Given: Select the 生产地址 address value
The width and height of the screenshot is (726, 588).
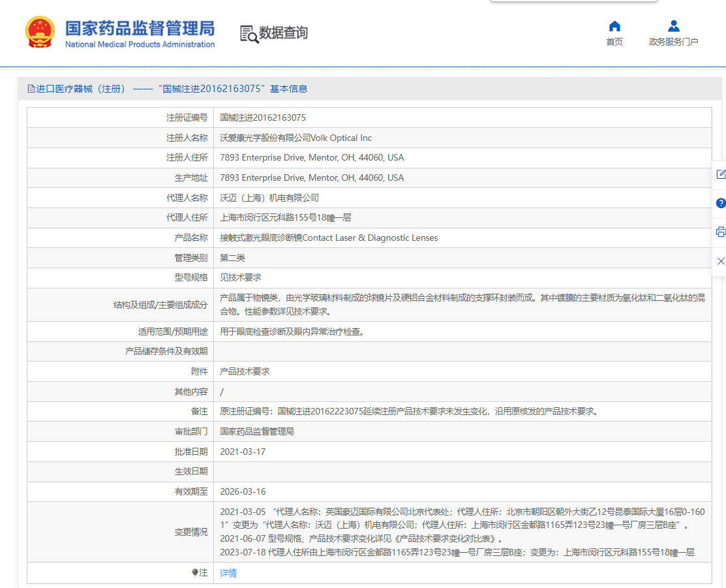Looking at the screenshot, I should (x=312, y=178).
